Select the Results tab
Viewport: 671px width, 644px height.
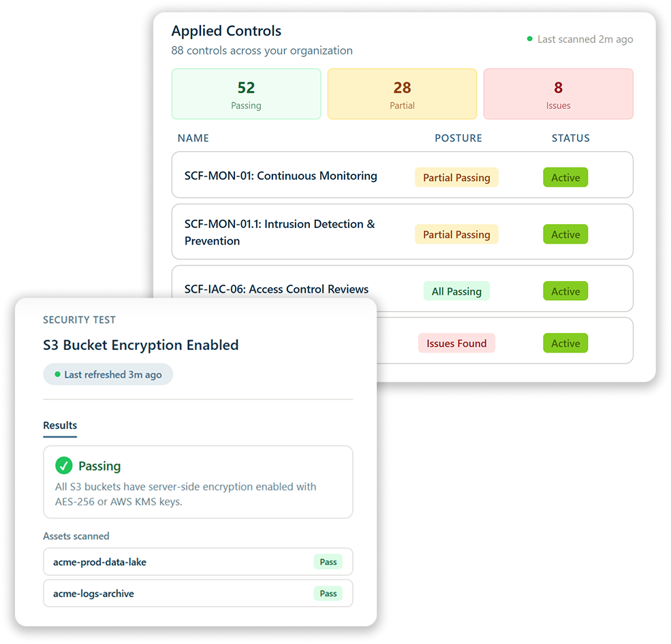point(60,425)
